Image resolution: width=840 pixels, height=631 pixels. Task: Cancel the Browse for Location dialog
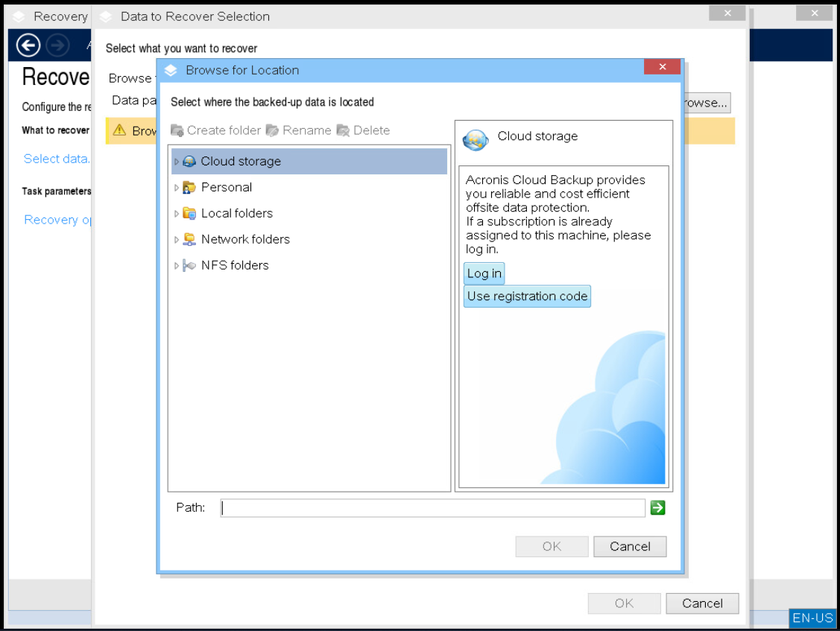pos(630,546)
